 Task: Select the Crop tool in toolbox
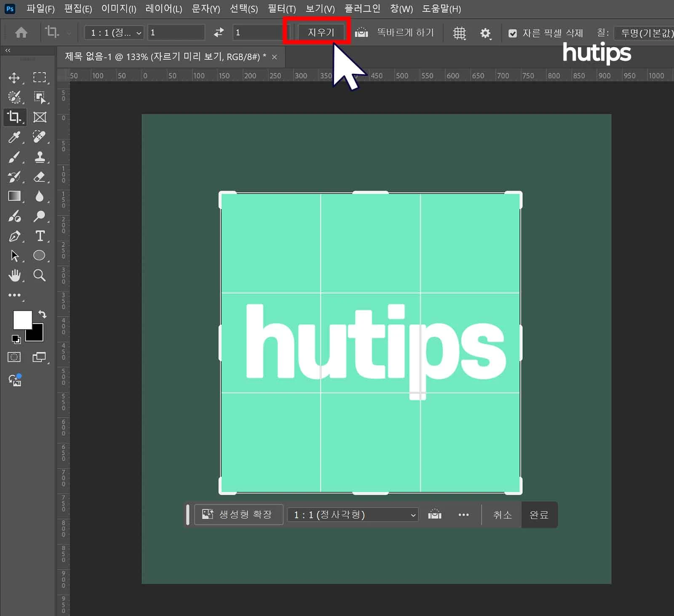click(14, 117)
